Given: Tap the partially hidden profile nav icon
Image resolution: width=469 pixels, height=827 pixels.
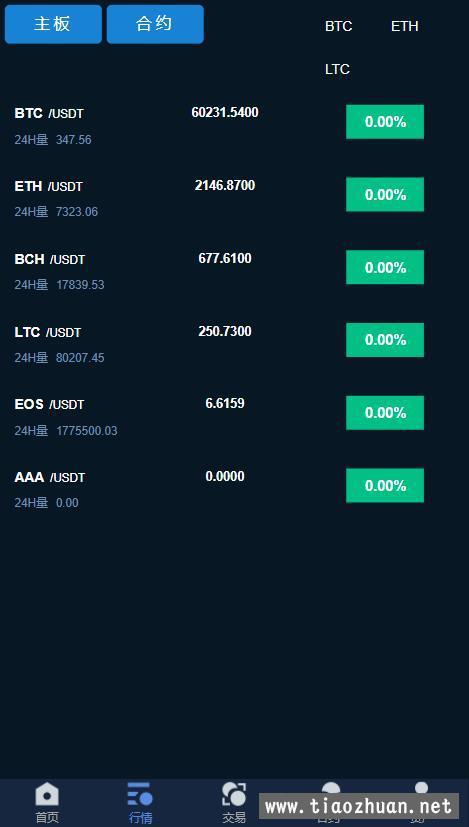Looking at the screenshot, I should coord(420,787).
